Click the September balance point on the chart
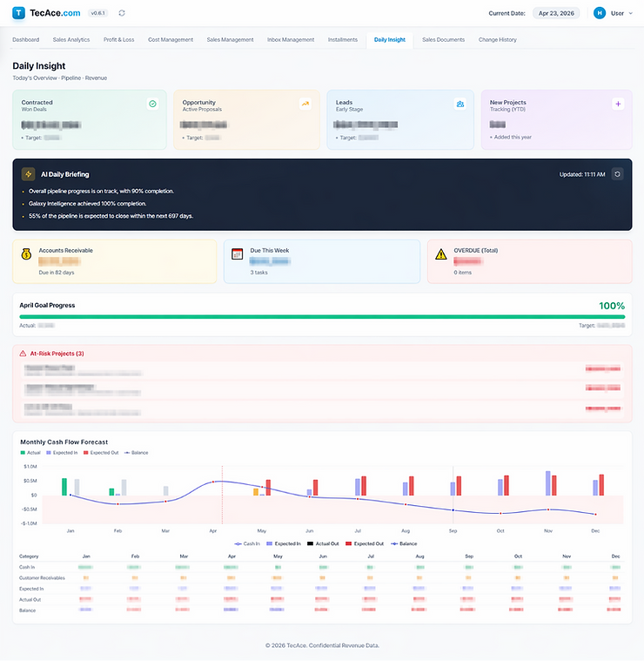Viewport: 644px width, 661px height. 453,510
